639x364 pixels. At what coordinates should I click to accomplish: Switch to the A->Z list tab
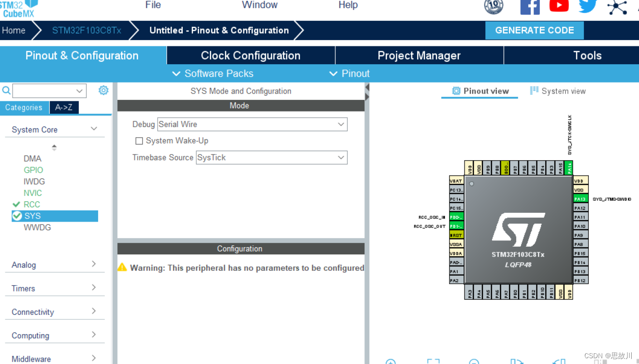click(64, 107)
